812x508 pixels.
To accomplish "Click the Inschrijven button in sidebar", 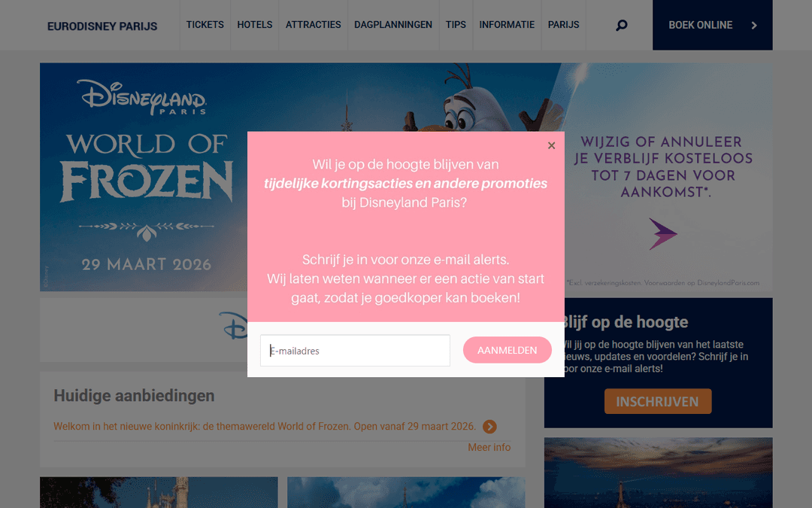I will 658,401.
